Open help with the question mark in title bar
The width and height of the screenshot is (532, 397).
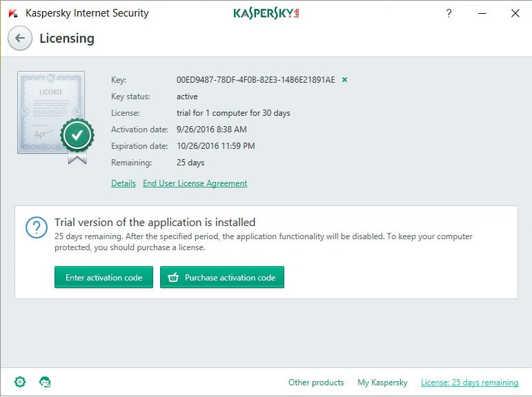tap(449, 13)
